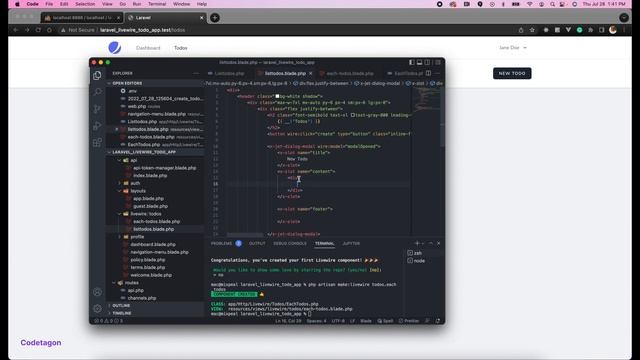
Task: Click the notifications bell in status bar
Action: (438, 321)
